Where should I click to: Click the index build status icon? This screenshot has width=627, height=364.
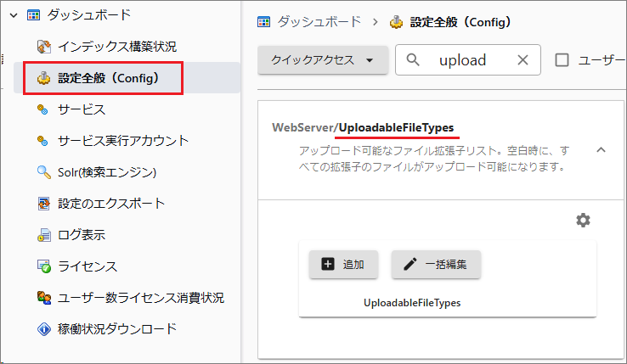44,47
